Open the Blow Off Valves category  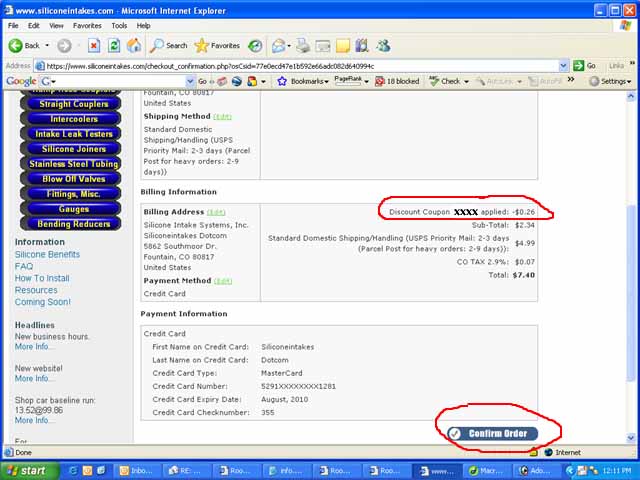pyautogui.click(x=71, y=179)
